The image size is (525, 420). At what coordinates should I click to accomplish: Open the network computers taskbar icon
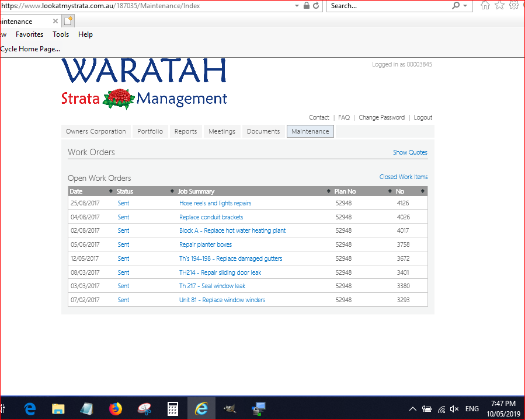point(259,409)
